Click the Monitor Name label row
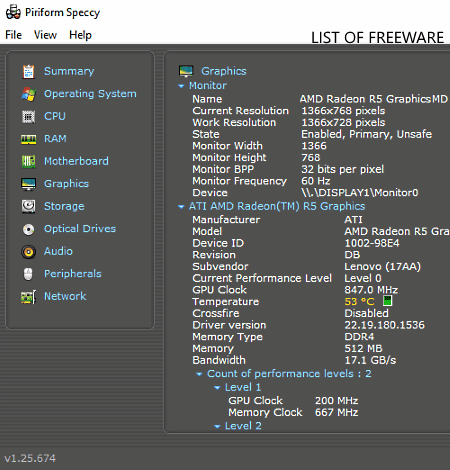This screenshot has height=470, width=450. [207, 99]
